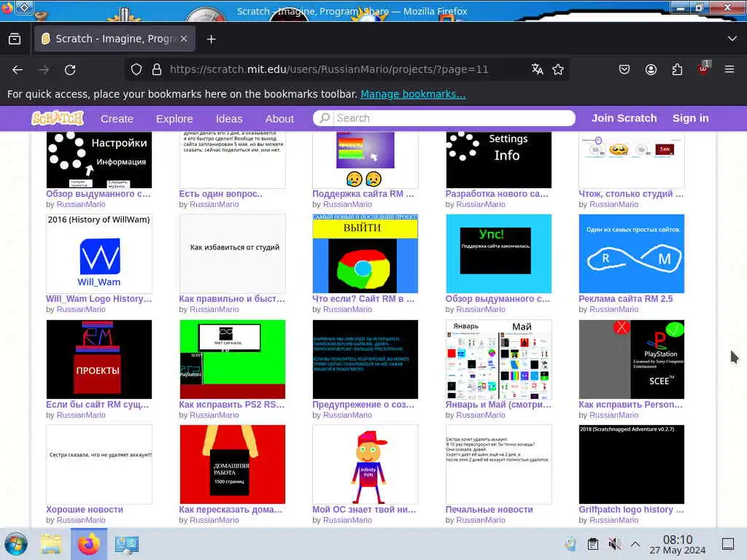Viewport: 747px width, 560px height.
Task: View site security padlock information
Action: (x=156, y=69)
